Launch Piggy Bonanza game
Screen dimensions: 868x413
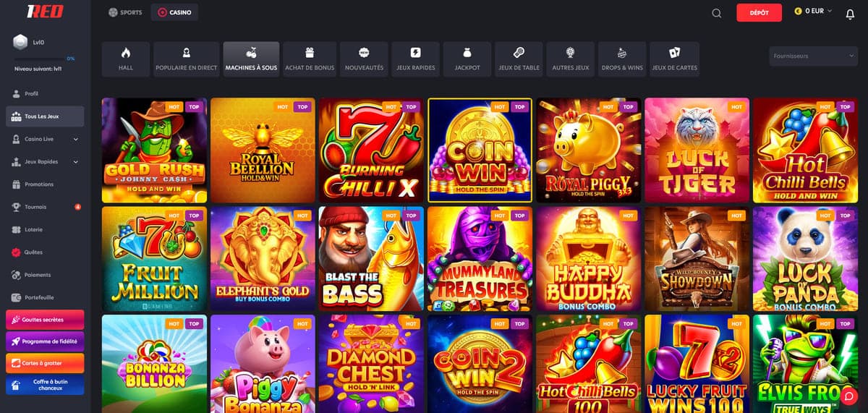[263, 364]
